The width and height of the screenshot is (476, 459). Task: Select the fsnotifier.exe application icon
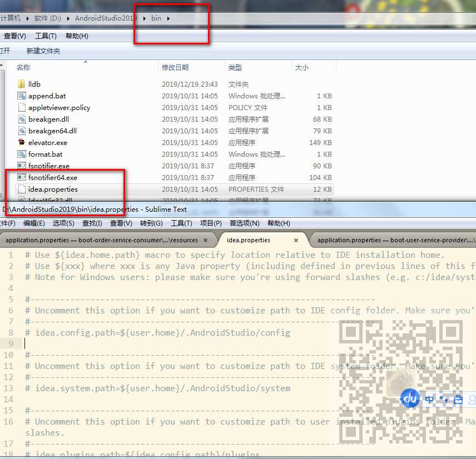click(x=22, y=166)
